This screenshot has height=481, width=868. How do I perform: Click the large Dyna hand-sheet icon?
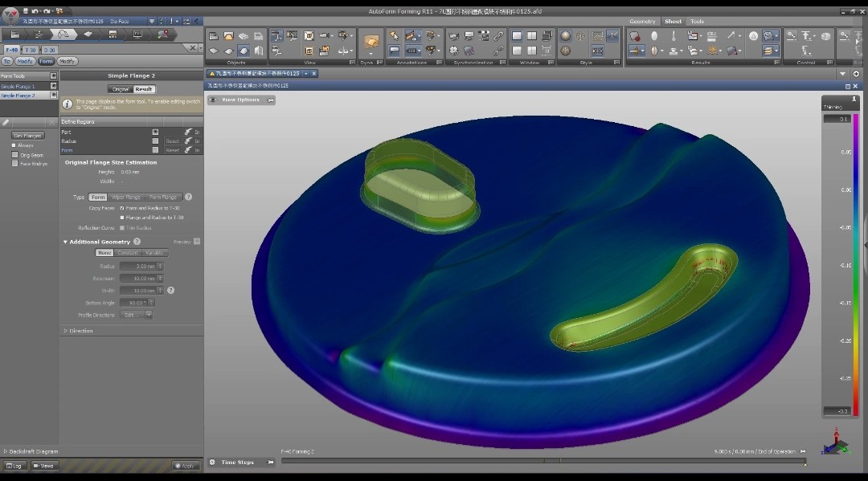tap(371, 42)
